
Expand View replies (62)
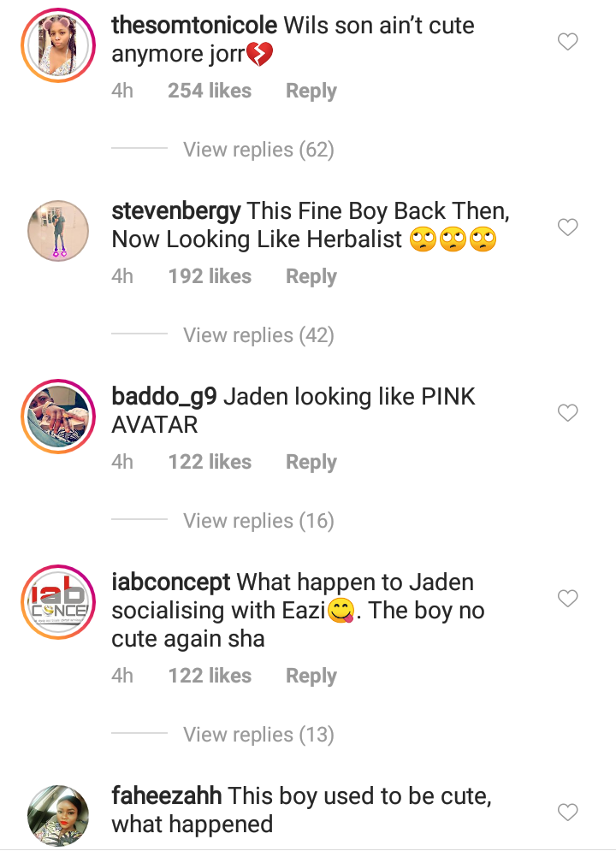[x=258, y=149]
